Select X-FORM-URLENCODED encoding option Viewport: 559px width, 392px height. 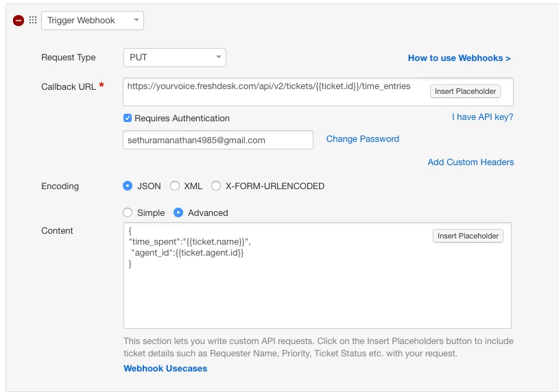[215, 186]
